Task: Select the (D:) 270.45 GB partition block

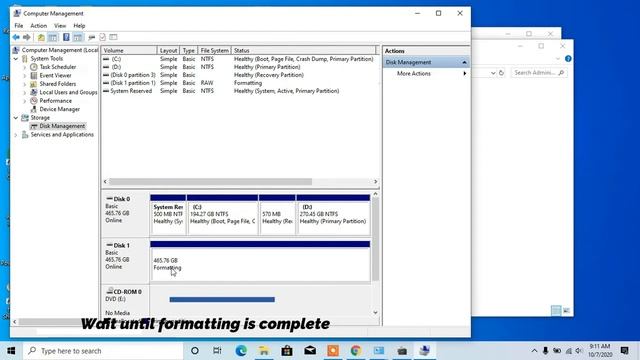Action: coord(333,215)
